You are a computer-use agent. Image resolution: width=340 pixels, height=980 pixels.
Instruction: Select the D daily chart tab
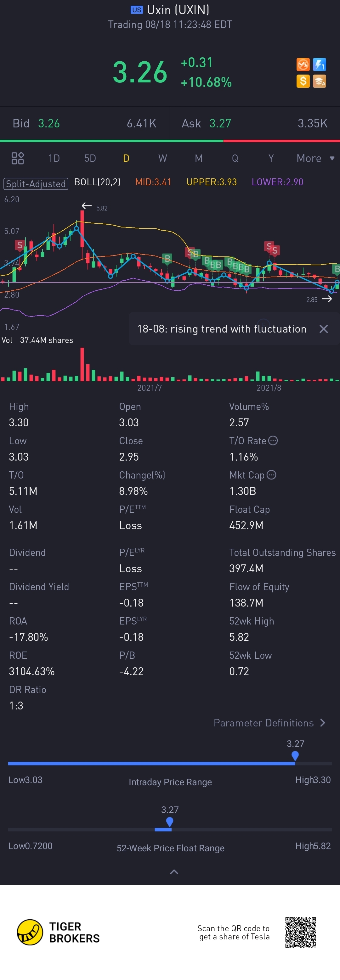coord(127,158)
